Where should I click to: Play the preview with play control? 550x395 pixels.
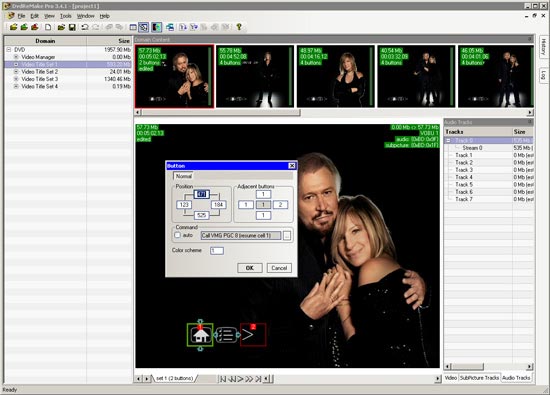(240, 379)
